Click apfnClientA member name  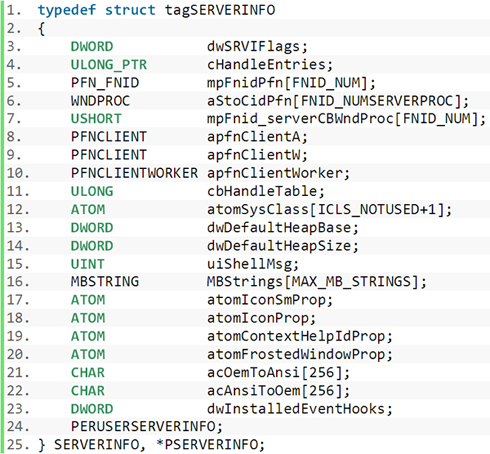(253, 137)
